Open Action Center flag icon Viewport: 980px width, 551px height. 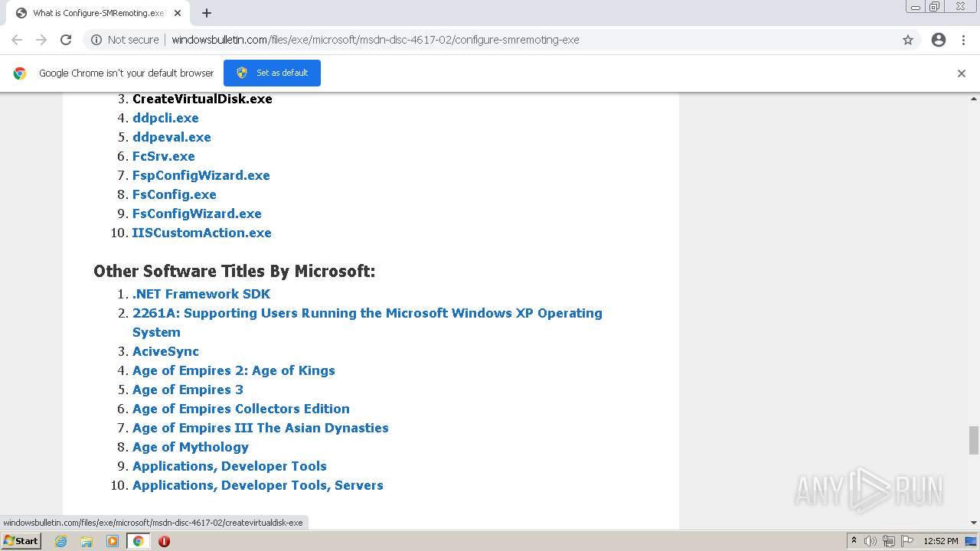(x=907, y=541)
